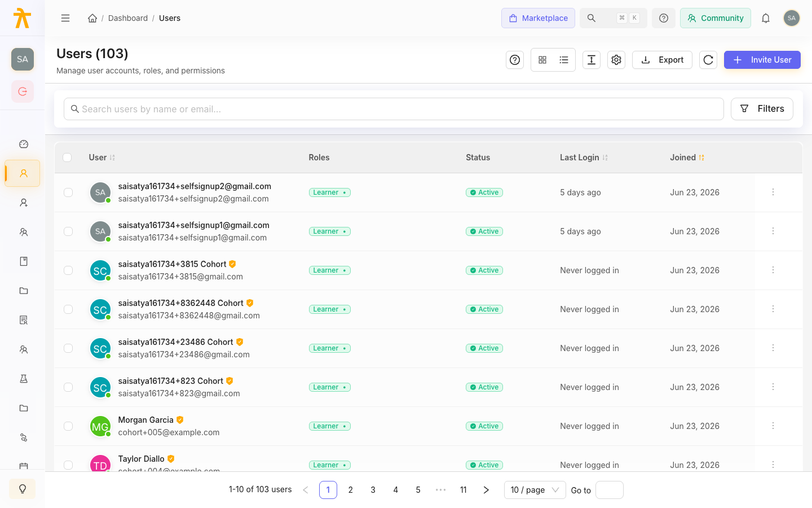Adjust row density icon

592,60
